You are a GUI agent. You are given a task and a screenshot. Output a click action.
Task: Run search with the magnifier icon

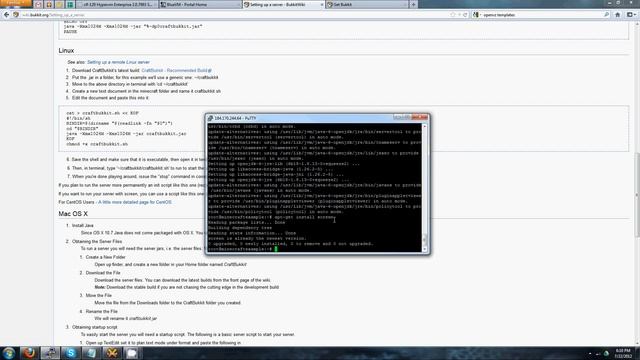click(x=607, y=15)
